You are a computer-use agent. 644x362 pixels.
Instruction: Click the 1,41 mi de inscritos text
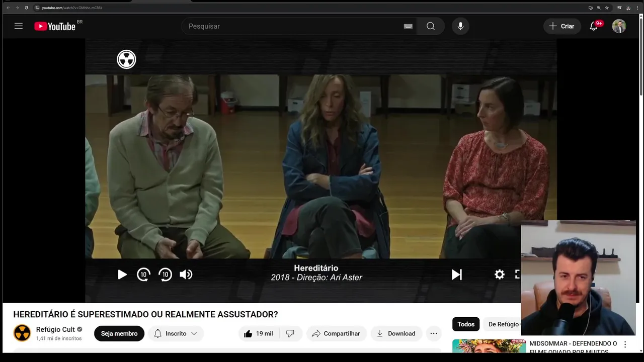pos(59,338)
